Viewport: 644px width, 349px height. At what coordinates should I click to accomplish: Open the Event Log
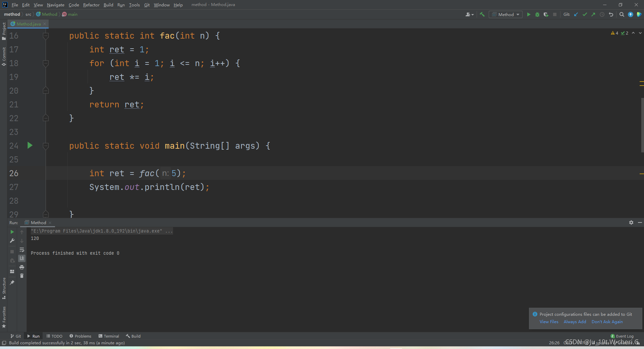click(622, 336)
